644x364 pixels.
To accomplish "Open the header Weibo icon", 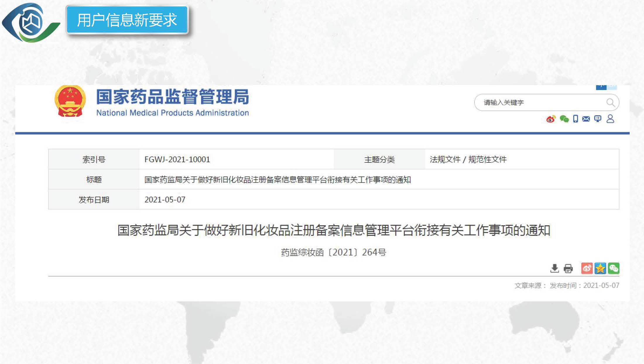I will point(551,119).
